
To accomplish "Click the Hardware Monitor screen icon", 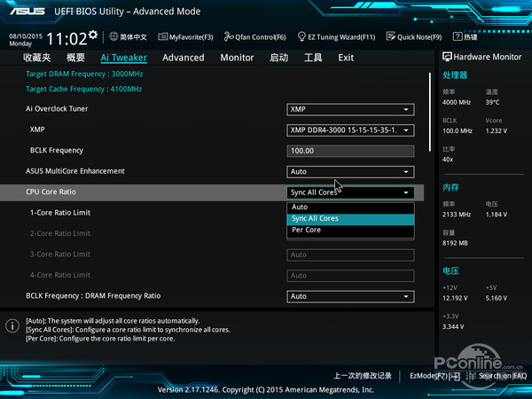I will 447,57.
